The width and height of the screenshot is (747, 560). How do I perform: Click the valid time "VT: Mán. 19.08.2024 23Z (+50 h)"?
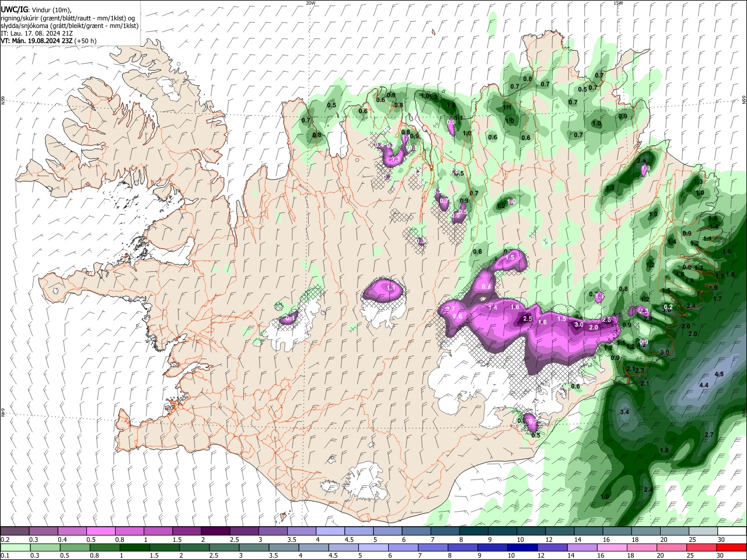(x=48, y=41)
